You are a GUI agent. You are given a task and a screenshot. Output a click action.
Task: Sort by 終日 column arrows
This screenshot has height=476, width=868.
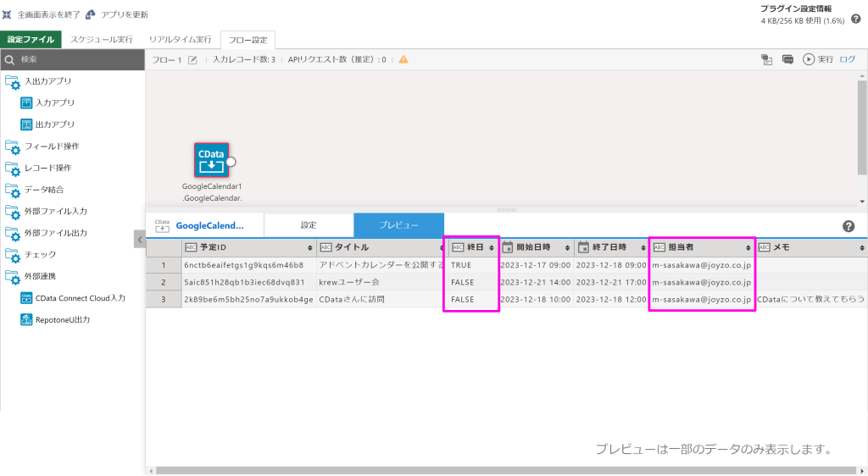pyautogui.click(x=492, y=247)
